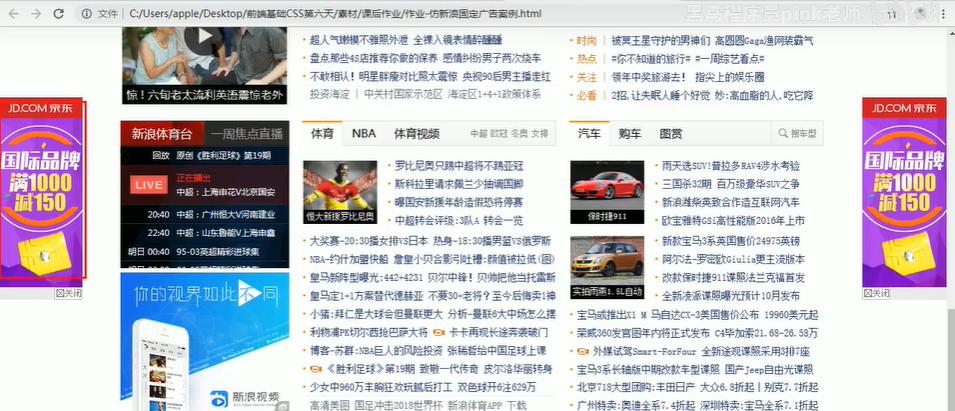The height and width of the screenshot is (411, 955).
Task: Select the NBA tab
Action: tap(364, 134)
